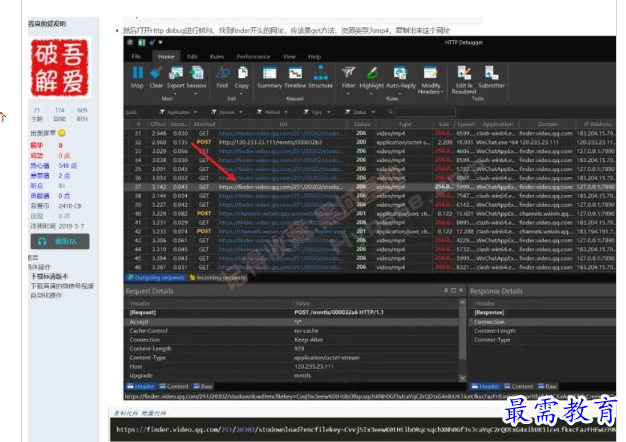
Task: Click the quick search input field
Action: 425,112
